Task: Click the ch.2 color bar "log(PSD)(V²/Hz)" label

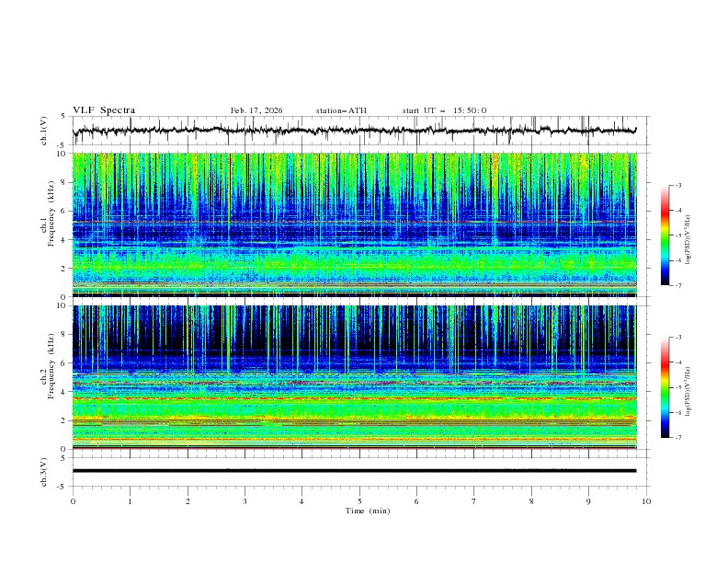Action: 688,391
